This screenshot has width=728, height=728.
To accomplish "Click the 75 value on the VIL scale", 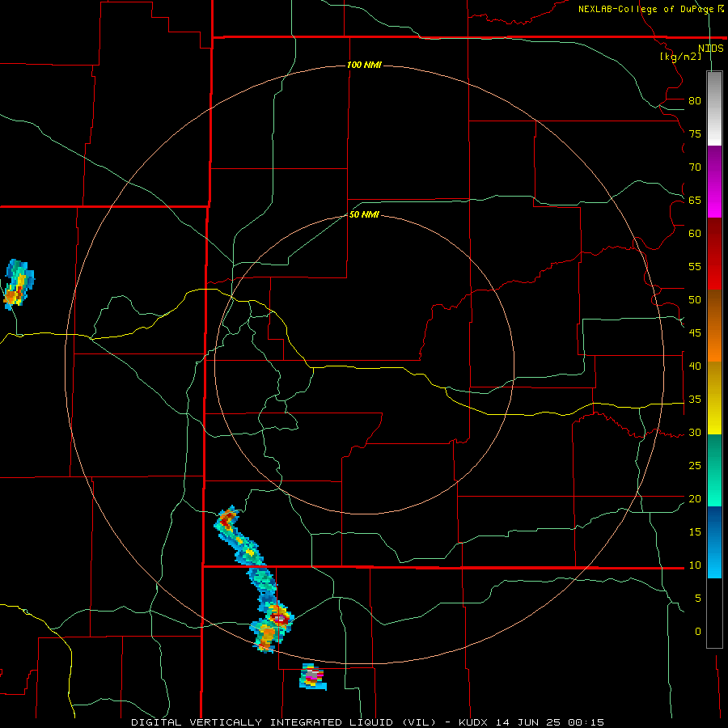I will coord(695,134).
